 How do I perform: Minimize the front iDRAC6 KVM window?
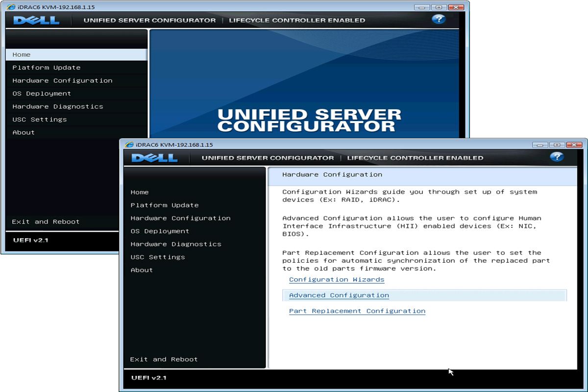[x=540, y=145]
